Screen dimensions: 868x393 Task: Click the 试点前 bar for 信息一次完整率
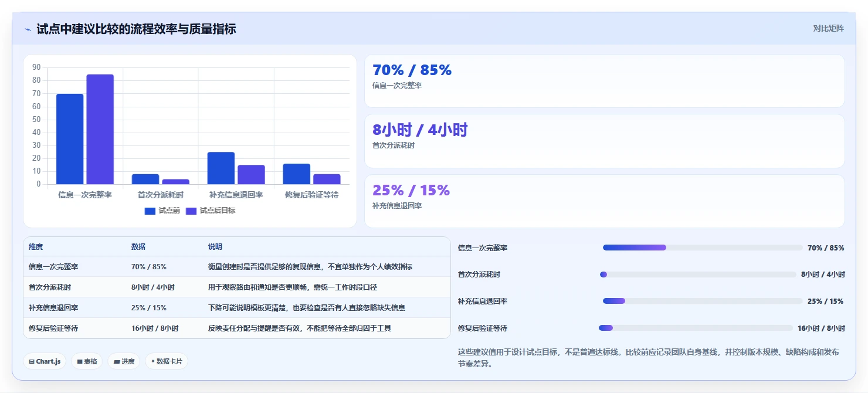tap(70, 139)
